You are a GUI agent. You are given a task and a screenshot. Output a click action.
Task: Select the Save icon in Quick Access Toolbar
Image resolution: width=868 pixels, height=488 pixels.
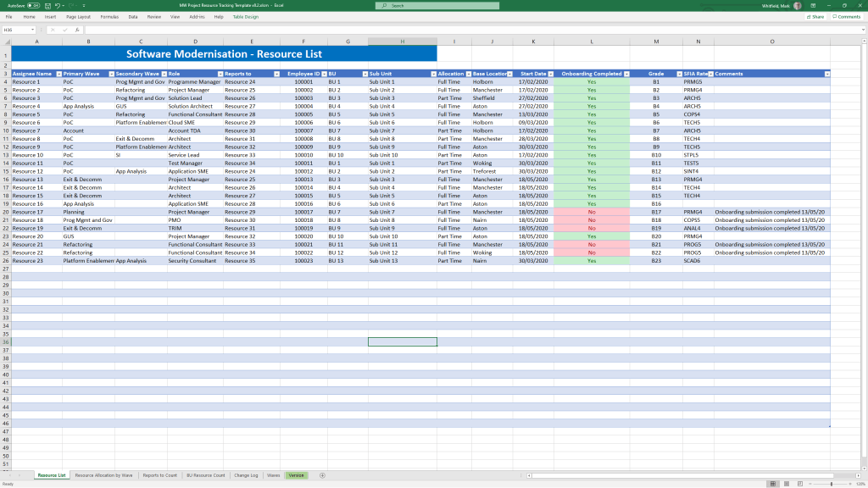click(x=47, y=5)
